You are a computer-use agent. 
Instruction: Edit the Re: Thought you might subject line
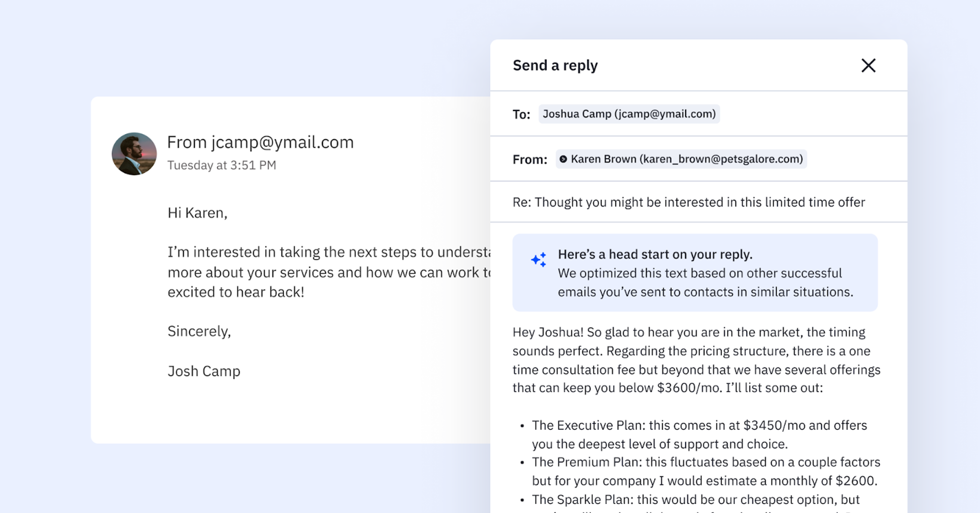pyautogui.click(x=689, y=202)
